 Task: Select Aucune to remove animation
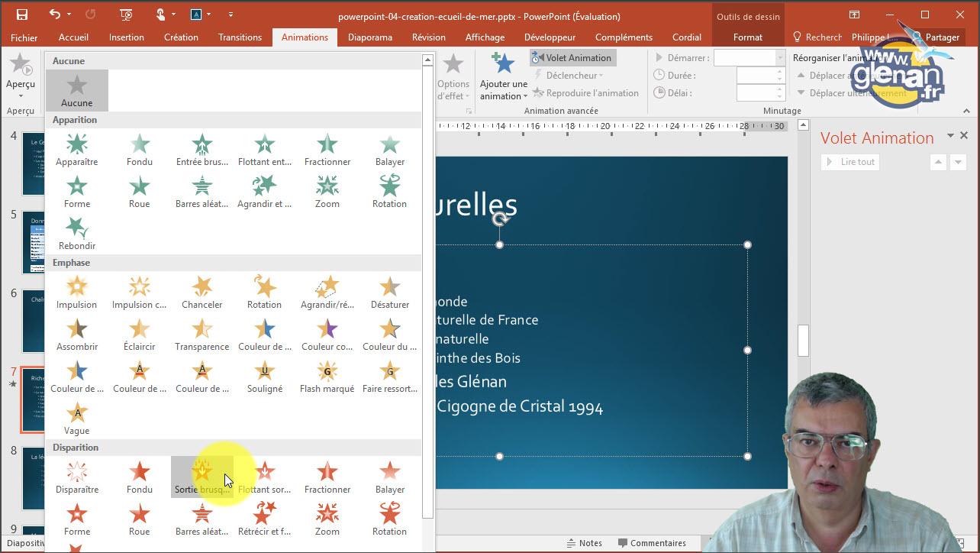coord(77,90)
